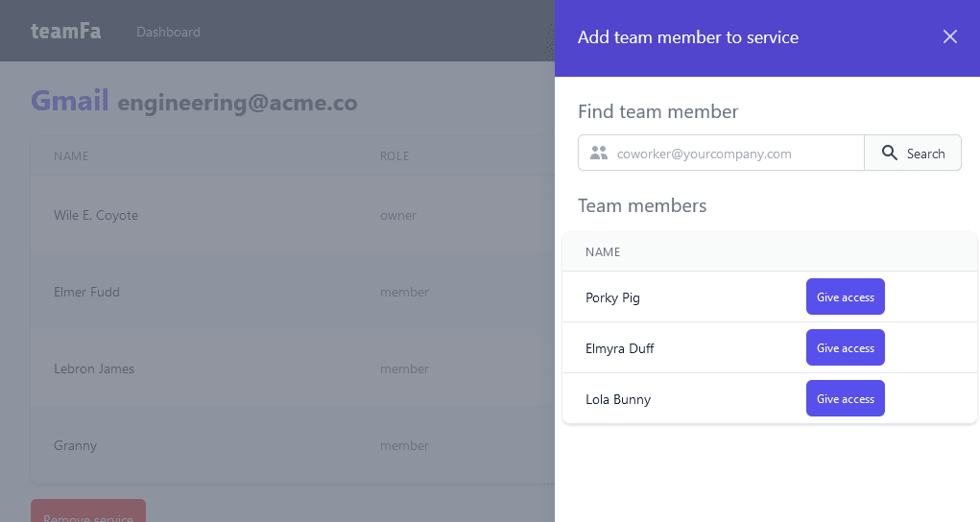Click the Gmail service heading
980x522 pixels.
[x=69, y=101]
